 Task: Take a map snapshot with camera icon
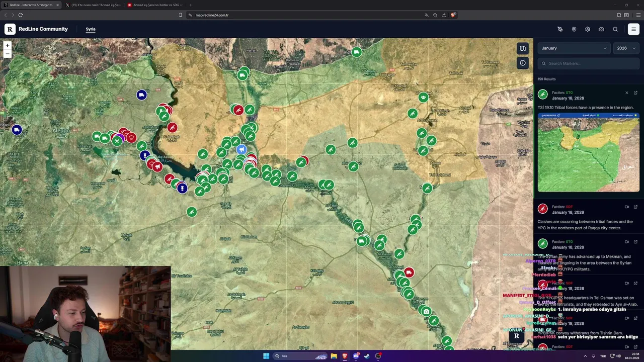(601, 29)
